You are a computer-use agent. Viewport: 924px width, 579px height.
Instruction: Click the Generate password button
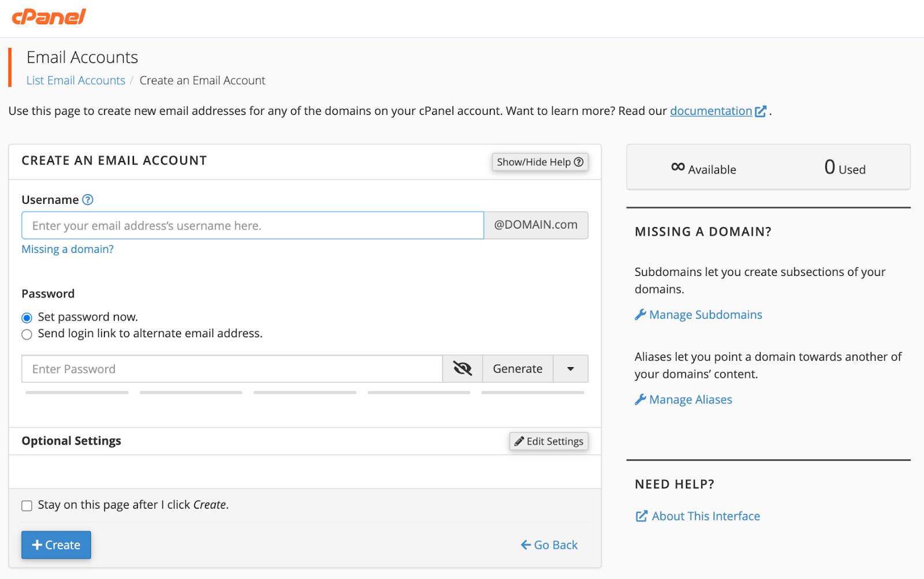tap(517, 369)
